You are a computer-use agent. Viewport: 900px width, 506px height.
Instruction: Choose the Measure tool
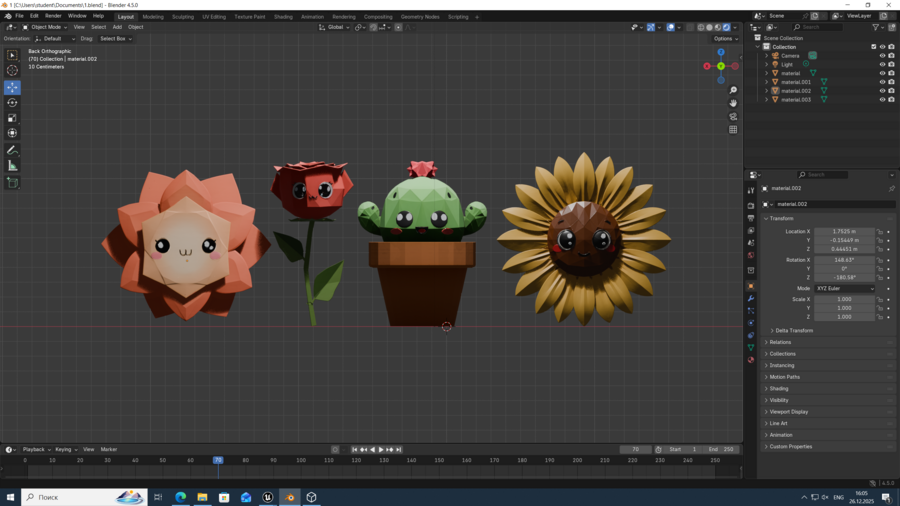12,166
